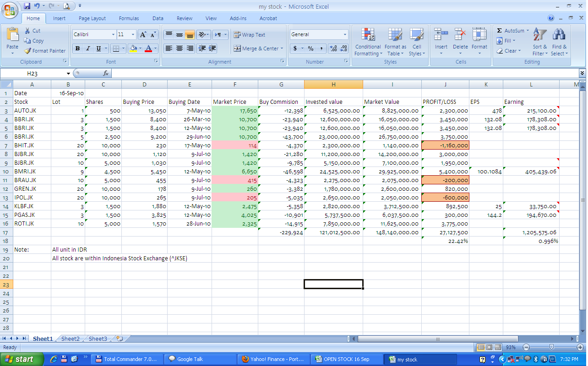Switch to the Data tab
The width and height of the screenshot is (588, 366).
click(x=158, y=18)
